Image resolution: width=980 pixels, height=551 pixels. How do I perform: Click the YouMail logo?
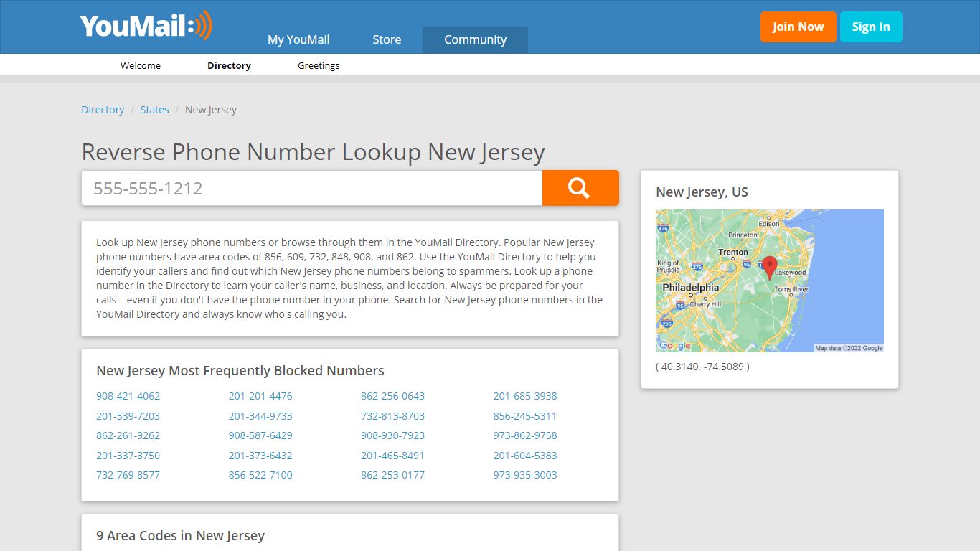[x=146, y=26]
